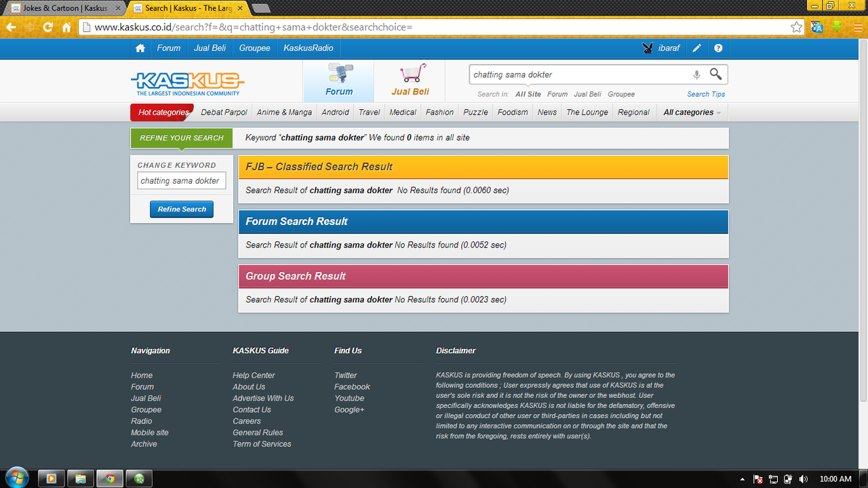Click the browser forward arrow
The width and height of the screenshot is (868, 488).
click(x=29, y=27)
